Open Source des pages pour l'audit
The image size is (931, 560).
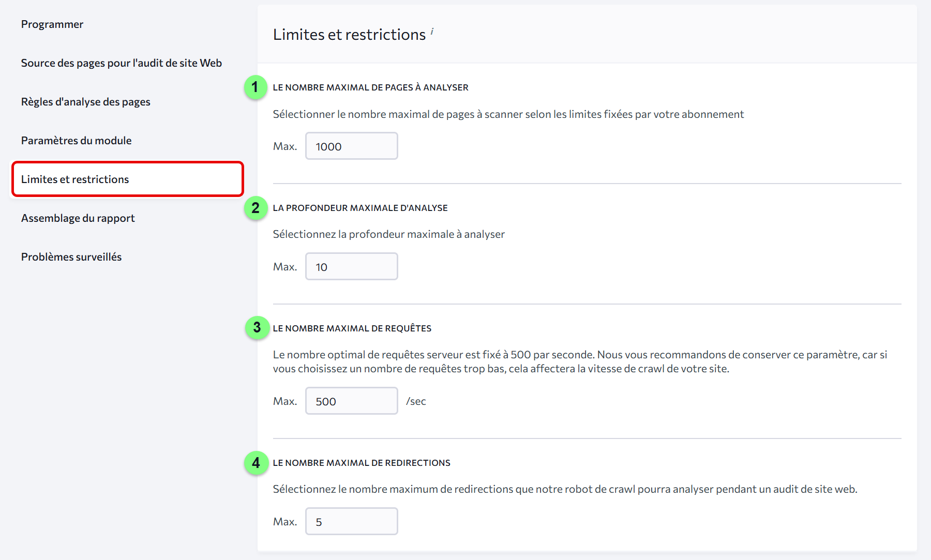[121, 63]
